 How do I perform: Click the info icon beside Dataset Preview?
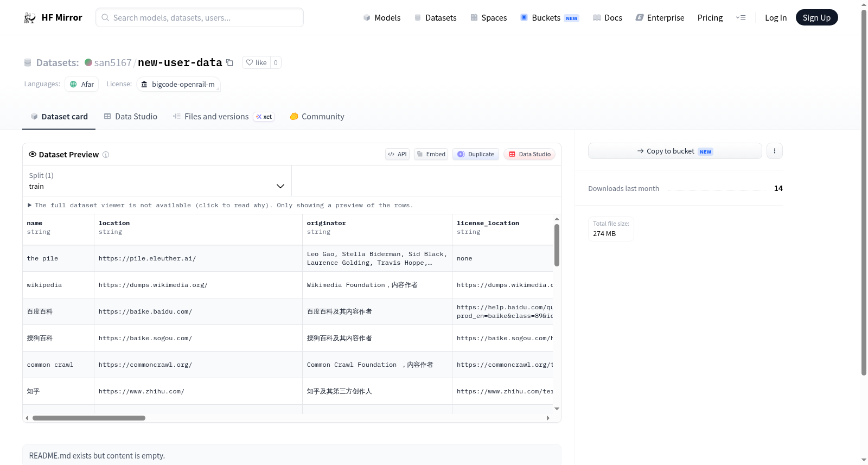click(106, 155)
